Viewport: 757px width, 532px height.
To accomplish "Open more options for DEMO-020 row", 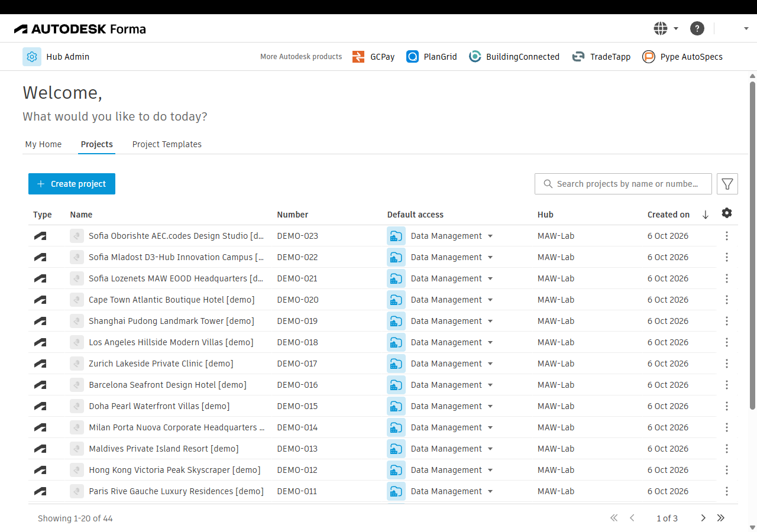I will 727,300.
